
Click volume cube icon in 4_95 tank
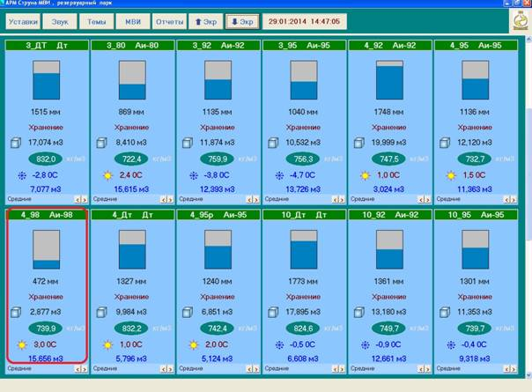click(445, 143)
